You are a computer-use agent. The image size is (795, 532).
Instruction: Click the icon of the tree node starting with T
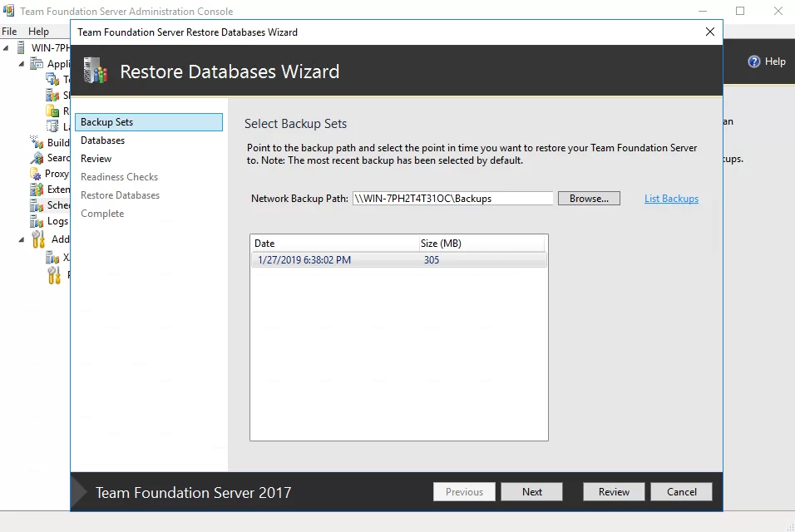pyautogui.click(x=52, y=80)
